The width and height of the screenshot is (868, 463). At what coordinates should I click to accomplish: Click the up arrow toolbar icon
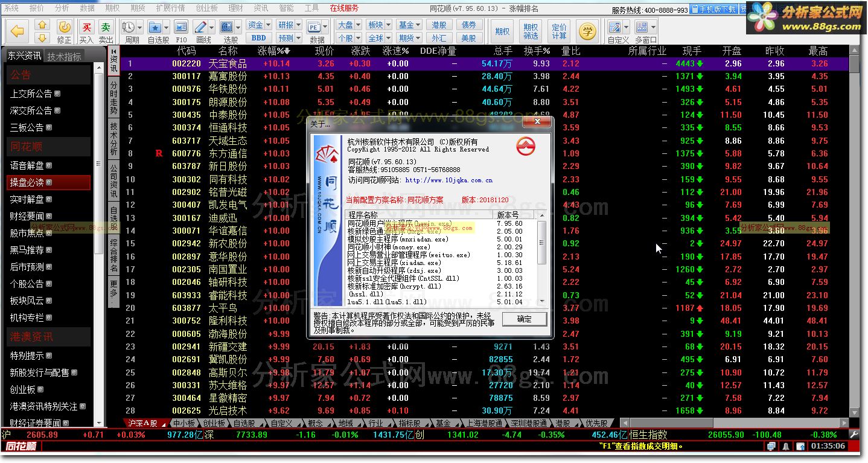pyautogui.click(x=42, y=25)
